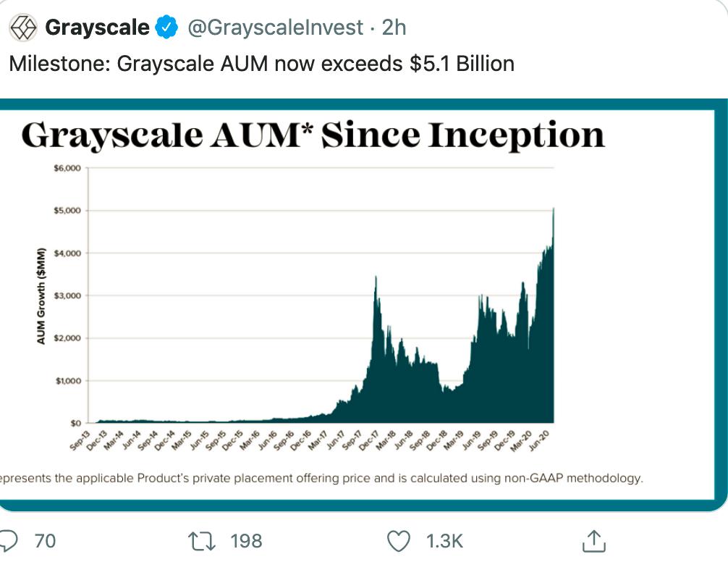Click the reply speech bubble icon
This screenshot has width=728, height=562.
pyautogui.click(x=9, y=540)
